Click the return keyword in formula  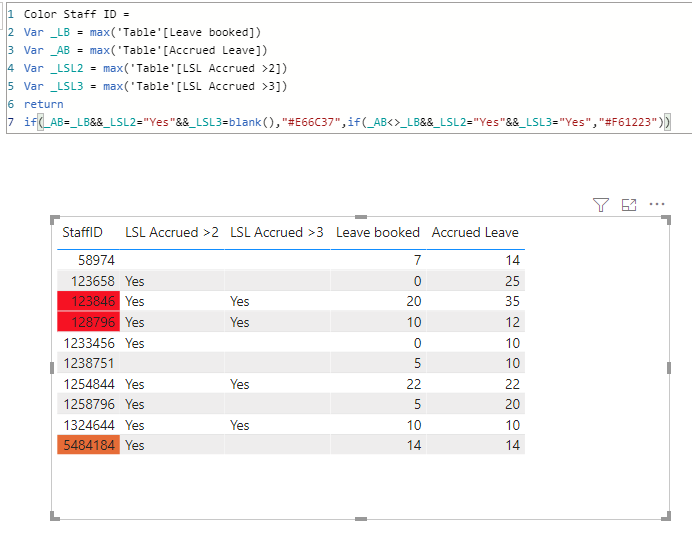tap(43, 105)
